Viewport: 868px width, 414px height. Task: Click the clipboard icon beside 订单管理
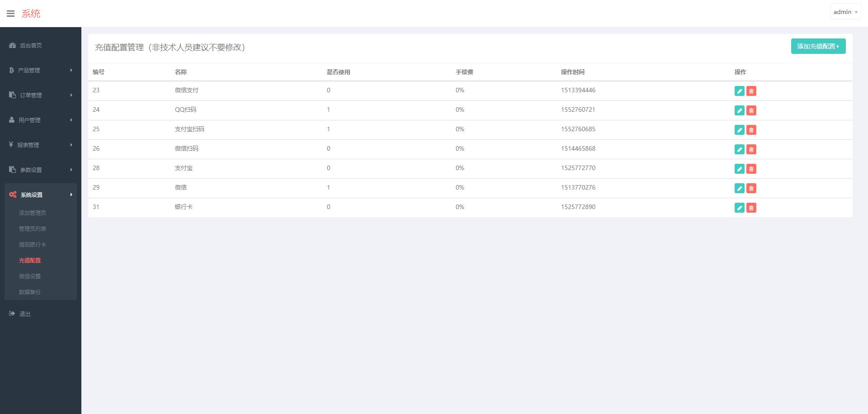[x=13, y=95]
